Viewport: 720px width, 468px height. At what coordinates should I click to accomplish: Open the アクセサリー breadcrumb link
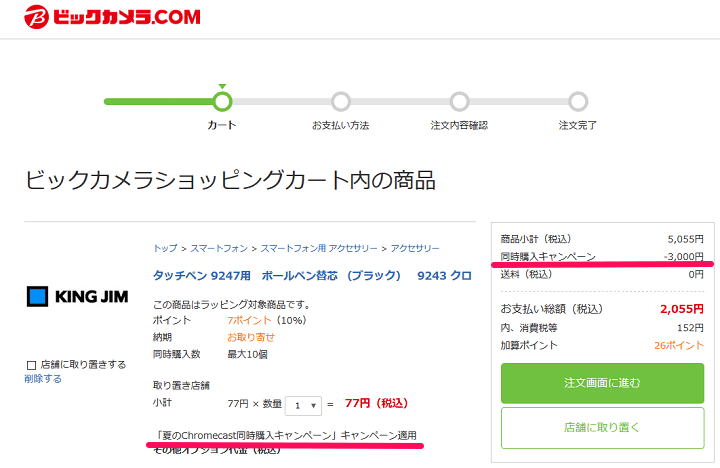[x=415, y=248]
